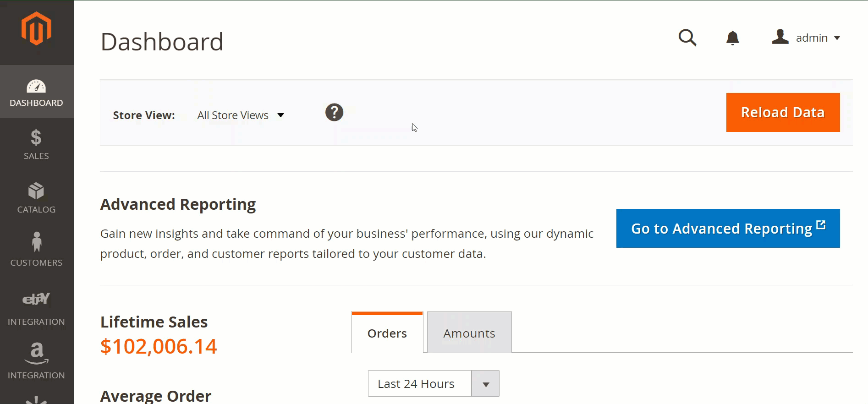Open the Catalog section from the sidebar

[36, 198]
